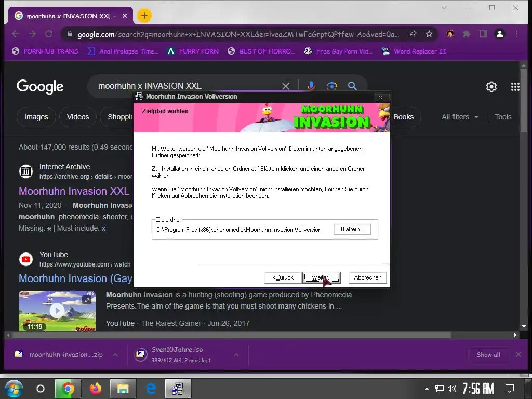
Task: Switch to the Videos results tab
Action: pos(78,117)
